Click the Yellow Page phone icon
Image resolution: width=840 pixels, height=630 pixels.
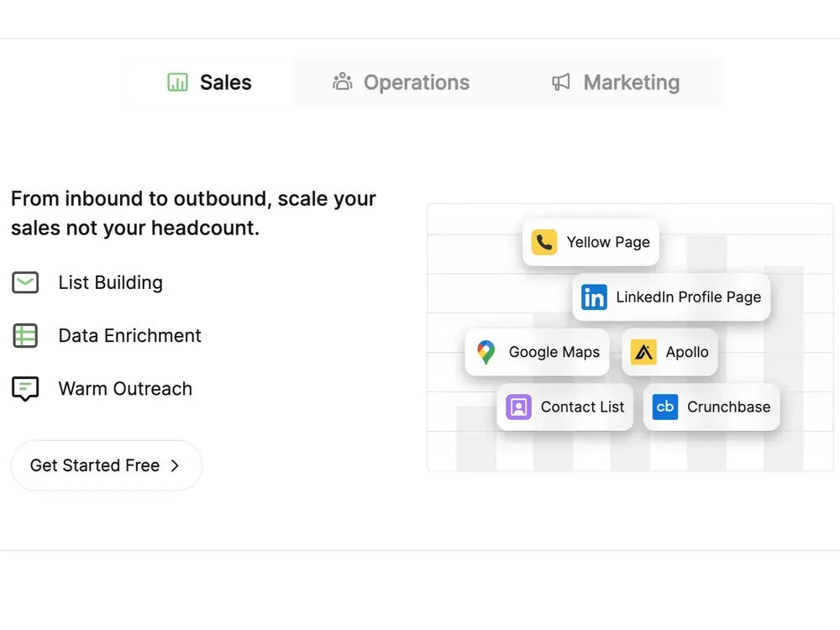tap(544, 242)
